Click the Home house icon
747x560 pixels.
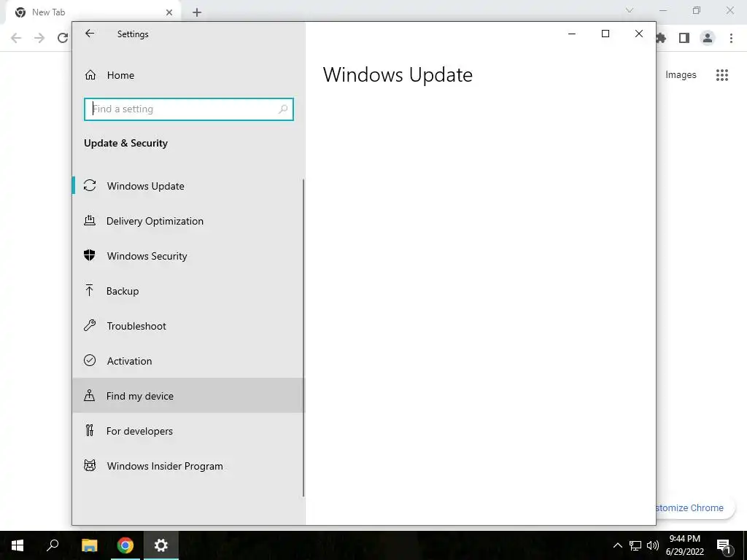(90, 75)
